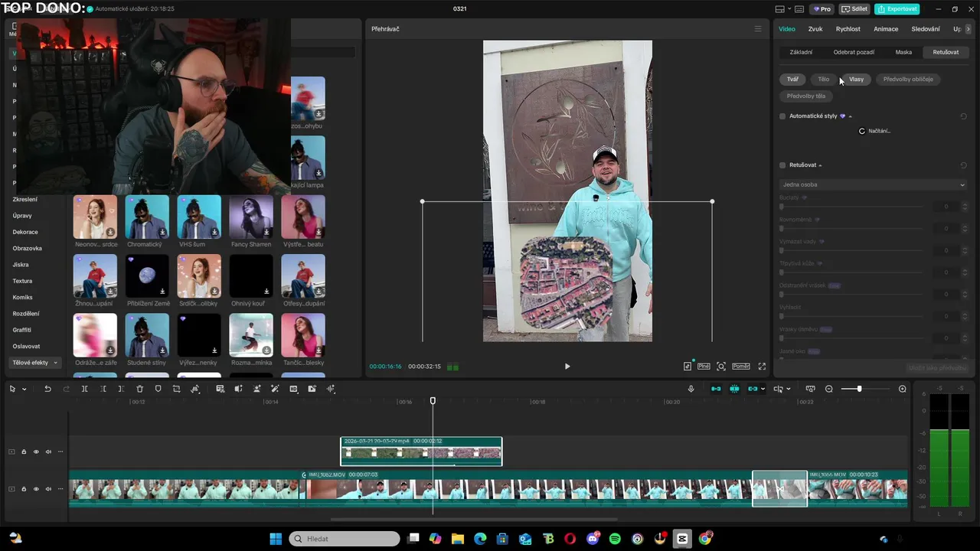Click the auto-enhance magic wand icon
Viewport: 980px width, 551px height.
point(275,389)
